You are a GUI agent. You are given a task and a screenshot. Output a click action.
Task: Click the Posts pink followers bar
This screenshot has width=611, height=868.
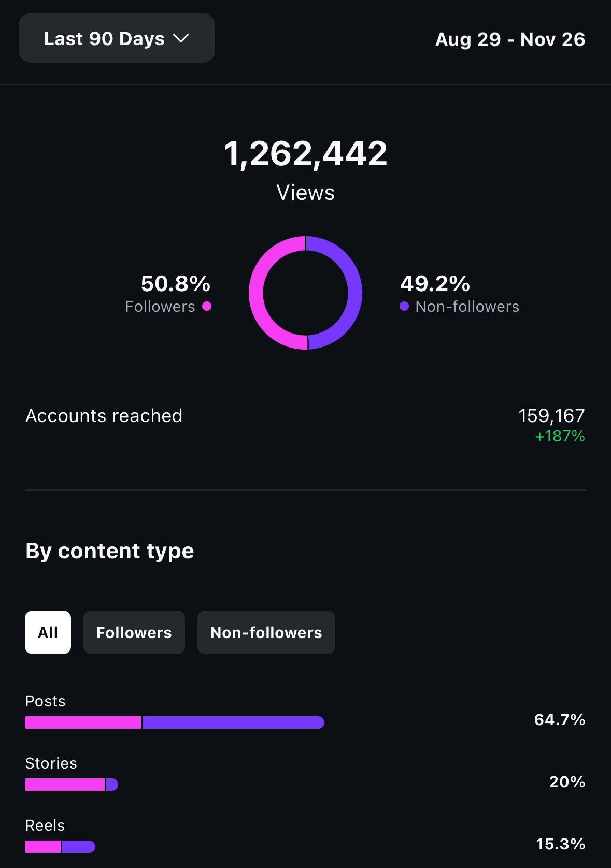[x=83, y=722]
